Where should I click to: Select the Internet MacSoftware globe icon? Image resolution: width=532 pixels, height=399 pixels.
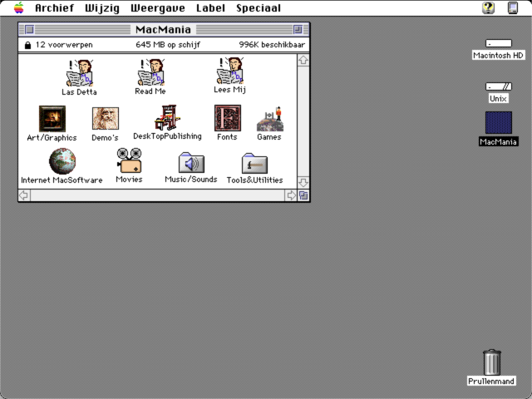click(x=62, y=161)
